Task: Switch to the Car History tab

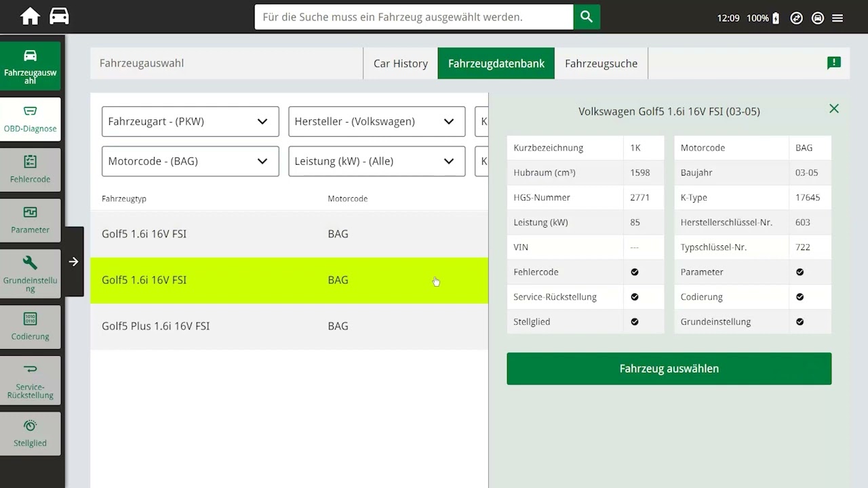Action: 401,63
